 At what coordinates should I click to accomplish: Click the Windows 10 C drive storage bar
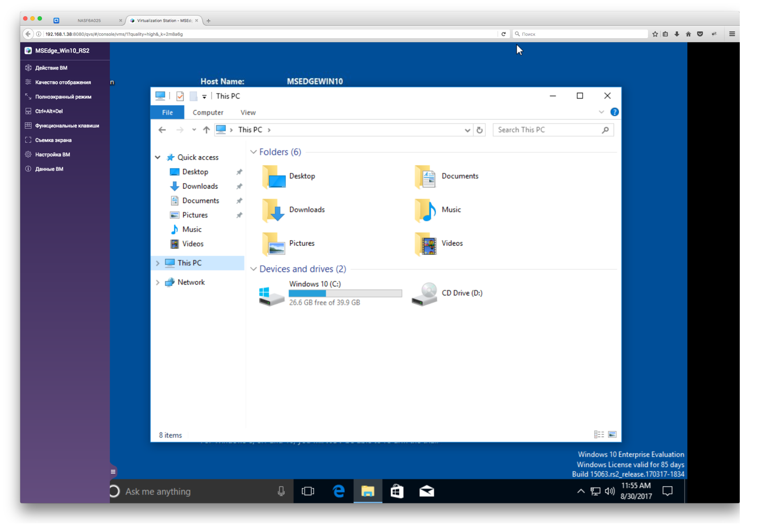(x=345, y=294)
